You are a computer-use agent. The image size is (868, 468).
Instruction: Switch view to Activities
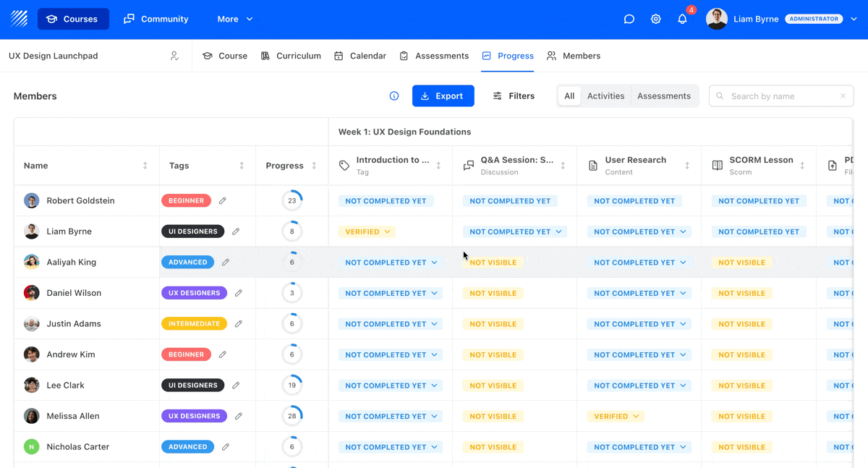click(605, 96)
